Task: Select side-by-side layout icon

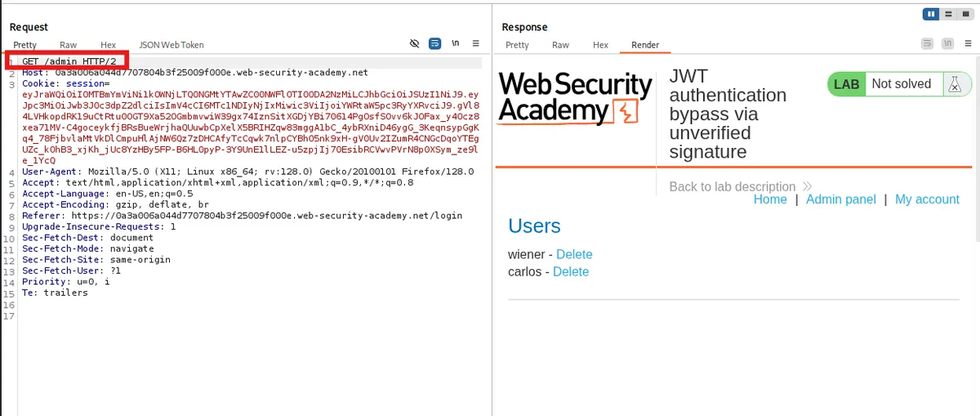Action: tap(930, 14)
